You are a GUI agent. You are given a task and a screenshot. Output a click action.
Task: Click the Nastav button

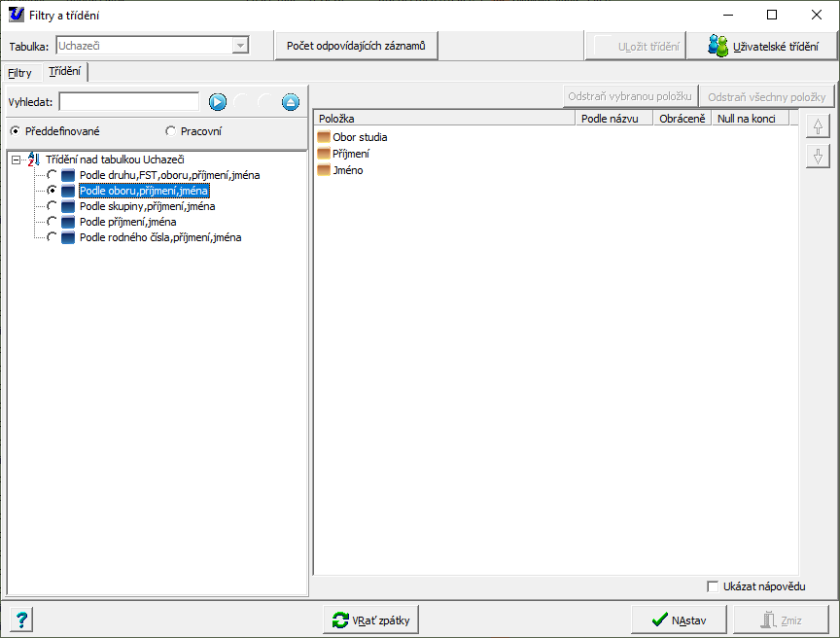point(678,620)
